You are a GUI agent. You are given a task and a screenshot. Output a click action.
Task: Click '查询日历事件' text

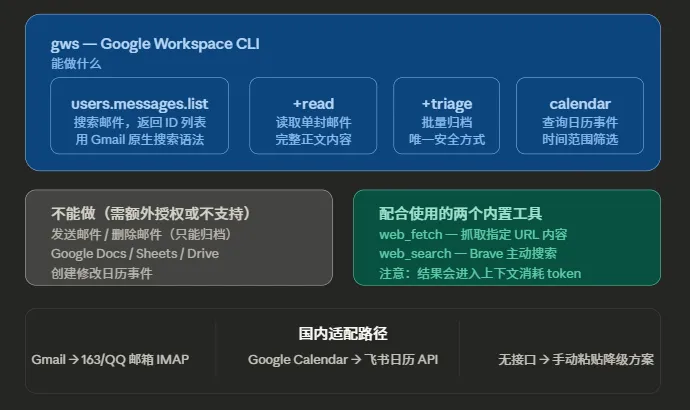pyautogui.click(x=580, y=122)
